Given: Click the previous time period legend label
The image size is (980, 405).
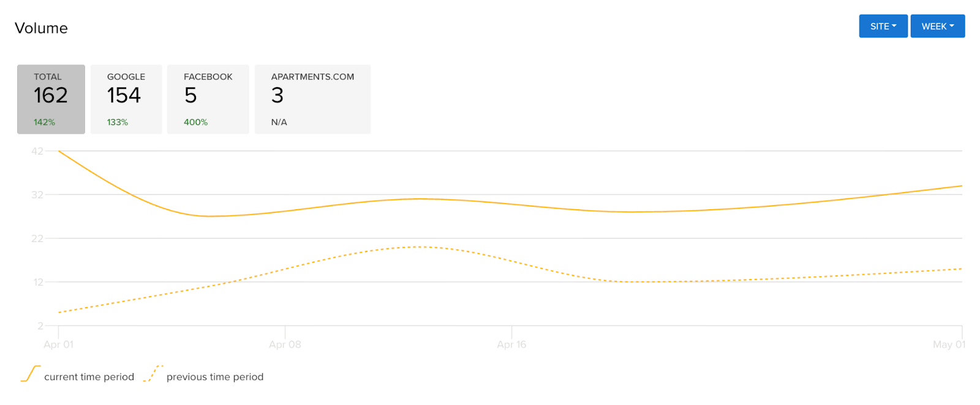Looking at the screenshot, I should pos(215,377).
